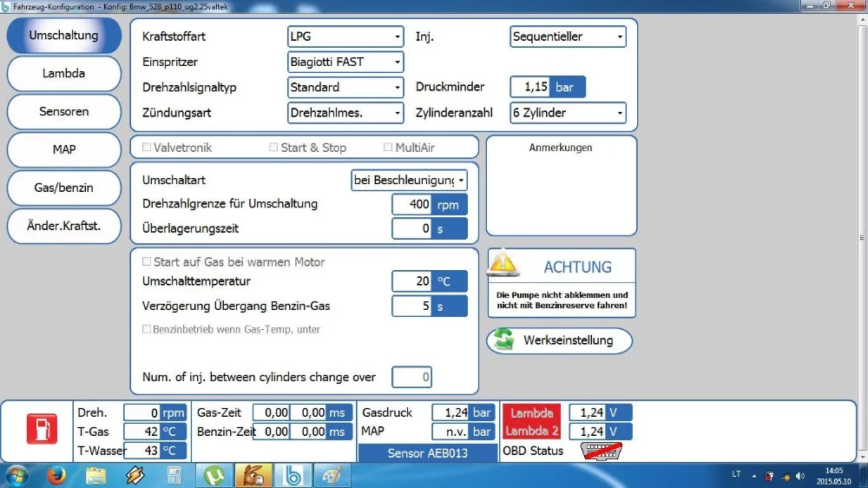Click the lightning bolt taskbar icon
868x488 pixels.
(x=135, y=476)
